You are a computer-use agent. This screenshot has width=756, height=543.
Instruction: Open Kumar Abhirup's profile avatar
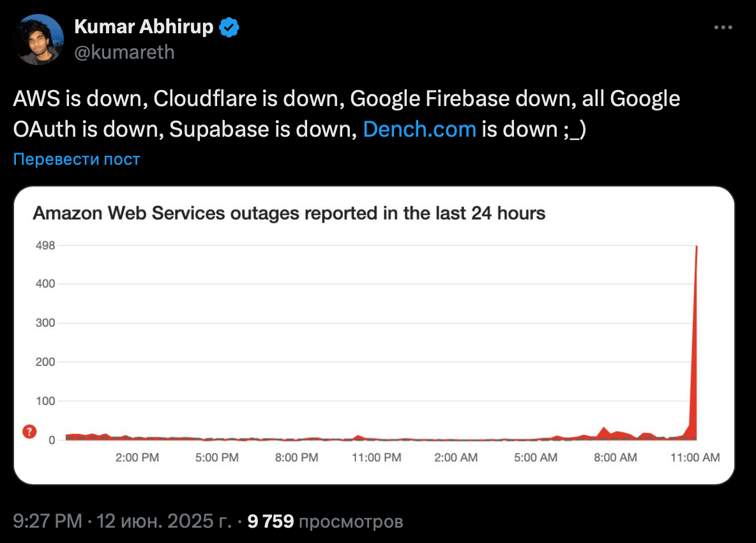pos(38,40)
